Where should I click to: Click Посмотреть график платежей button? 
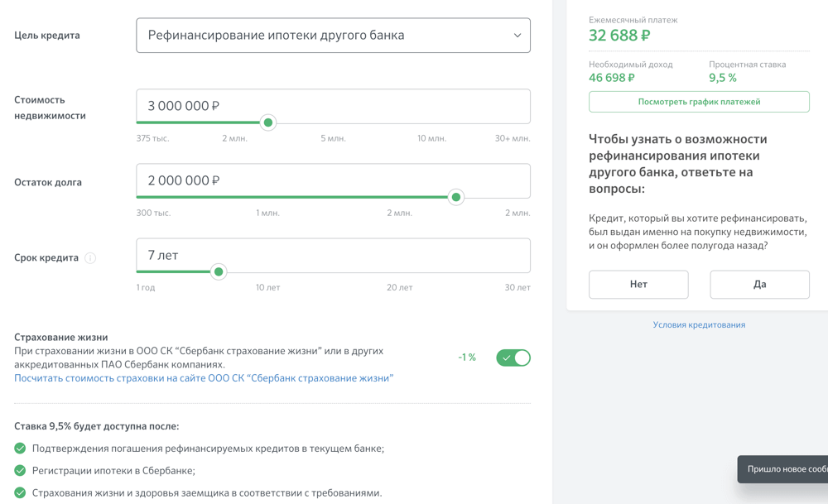pos(699,102)
